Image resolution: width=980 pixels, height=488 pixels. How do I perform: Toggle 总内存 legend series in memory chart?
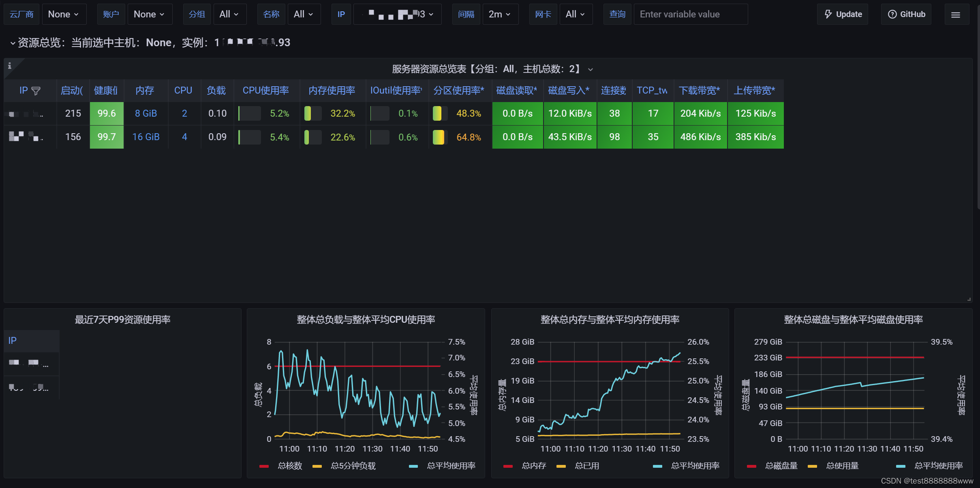point(533,466)
